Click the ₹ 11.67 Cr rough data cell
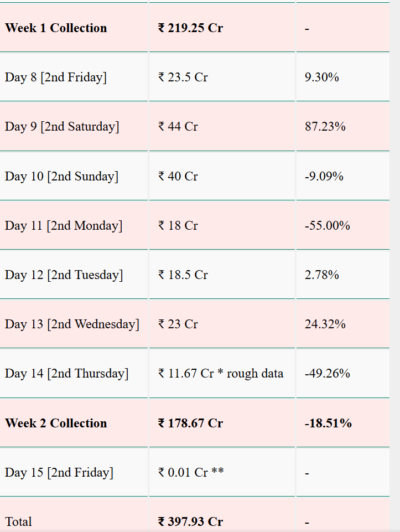This screenshot has height=532, width=400. click(x=221, y=374)
